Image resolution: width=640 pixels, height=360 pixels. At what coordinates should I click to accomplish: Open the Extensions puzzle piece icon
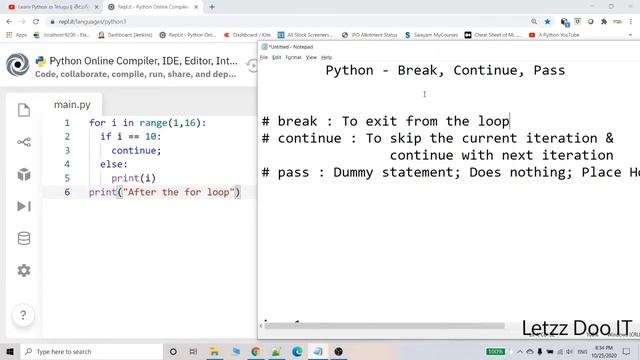click(604, 21)
